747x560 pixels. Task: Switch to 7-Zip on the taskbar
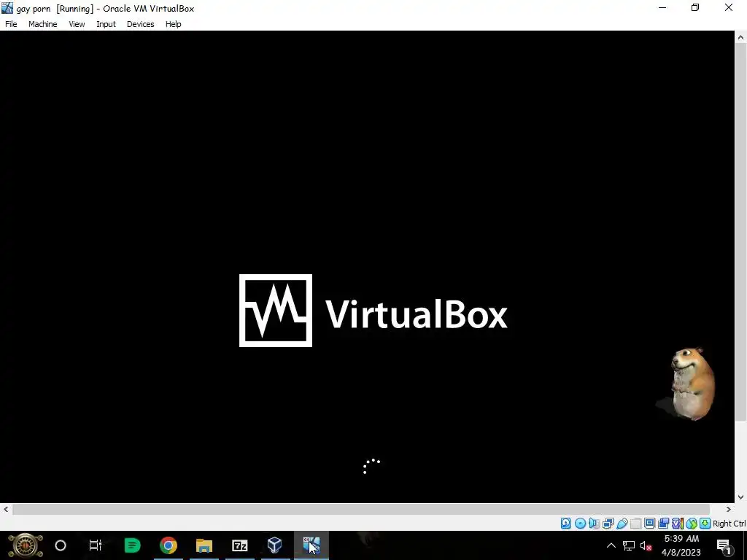click(x=239, y=545)
